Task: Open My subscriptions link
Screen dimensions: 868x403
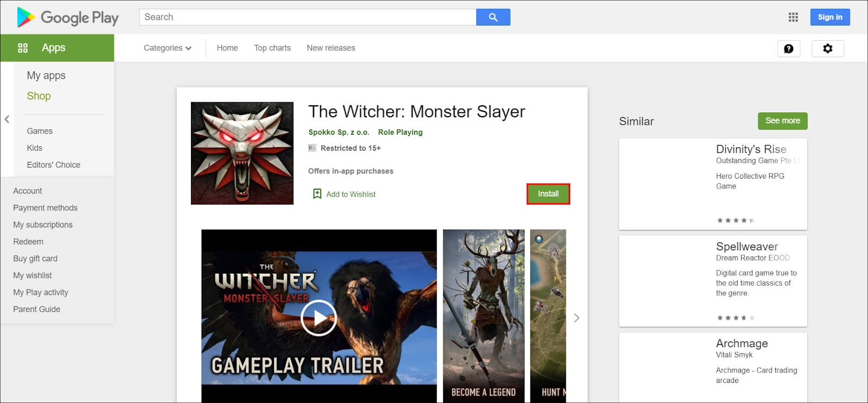Action: coord(43,224)
